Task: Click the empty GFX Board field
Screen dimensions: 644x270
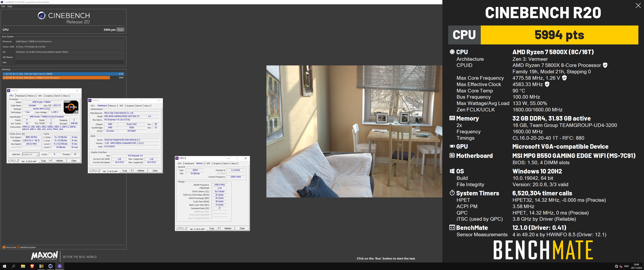Action: click(x=70, y=57)
